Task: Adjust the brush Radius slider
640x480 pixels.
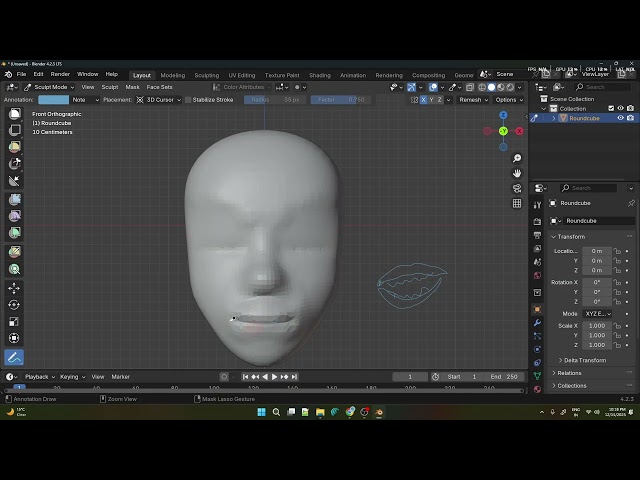Action: coord(275,100)
